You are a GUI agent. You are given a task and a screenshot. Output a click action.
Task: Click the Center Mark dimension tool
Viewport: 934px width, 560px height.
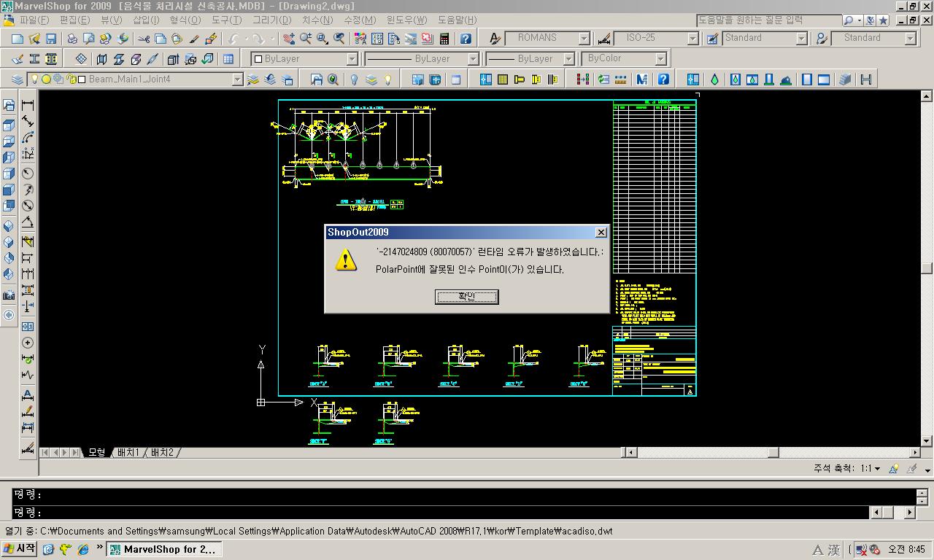coord(28,342)
